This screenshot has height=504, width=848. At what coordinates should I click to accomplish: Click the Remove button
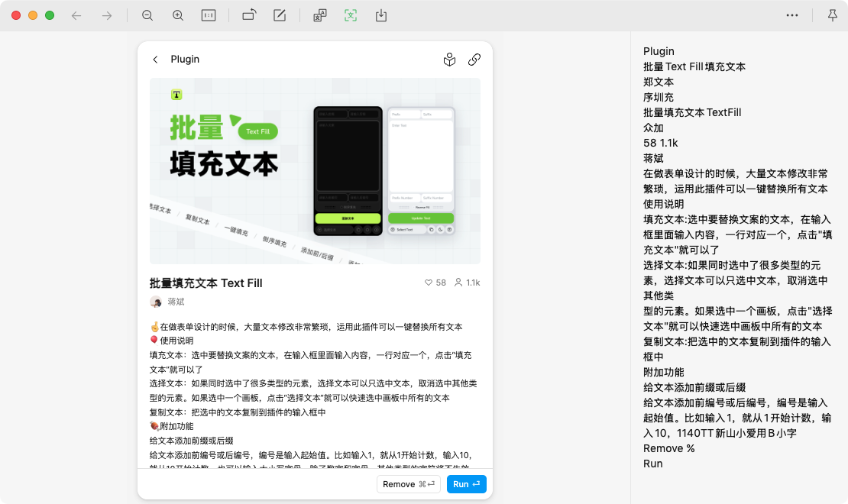(x=408, y=484)
